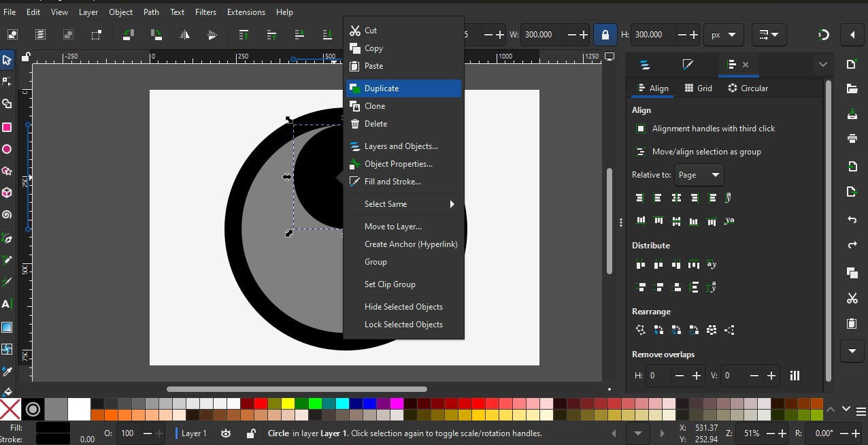Toggle Move/align selection as group
The image size is (868, 445).
(x=641, y=152)
